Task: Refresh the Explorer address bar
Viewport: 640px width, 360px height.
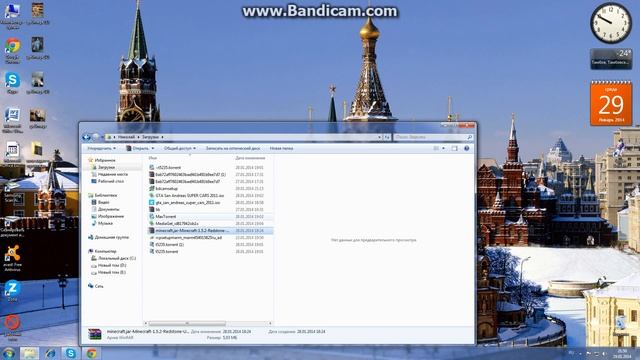Action: [387, 137]
